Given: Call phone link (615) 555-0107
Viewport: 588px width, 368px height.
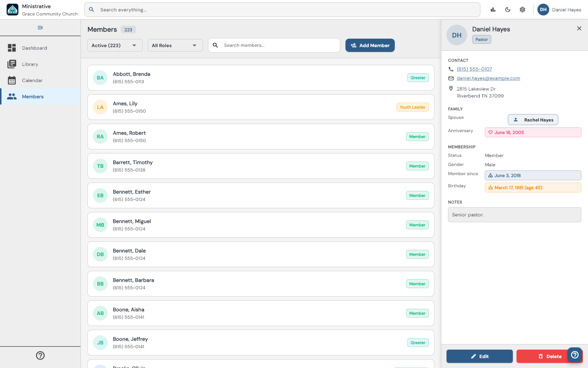Looking at the screenshot, I should [474, 69].
